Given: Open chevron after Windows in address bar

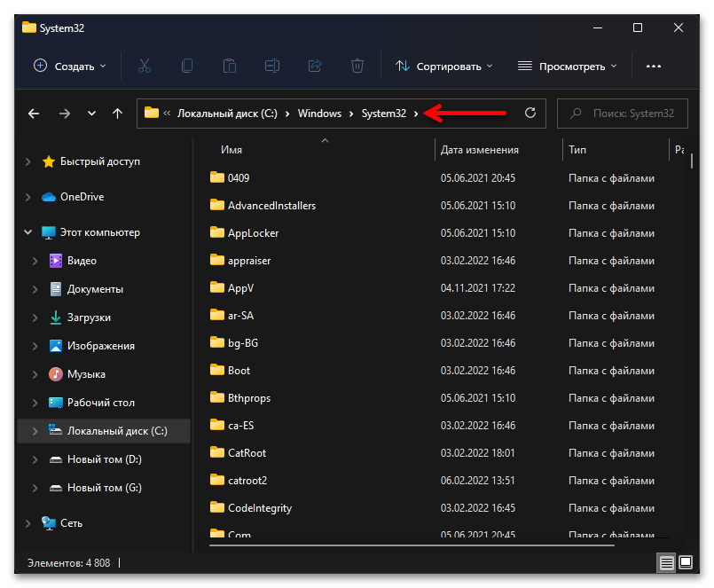Looking at the screenshot, I should [351, 114].
